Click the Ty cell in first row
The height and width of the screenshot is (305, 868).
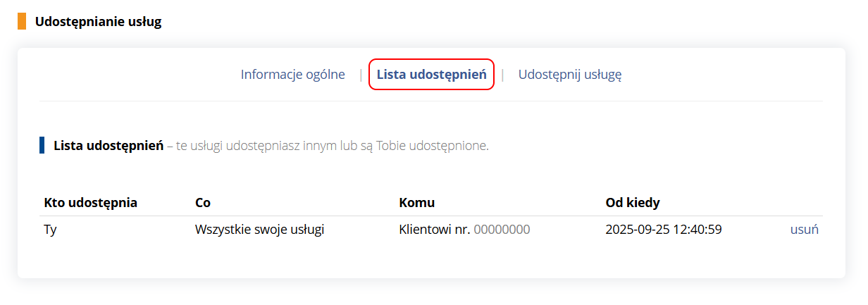pyautogui.click(x=50, y=229)
